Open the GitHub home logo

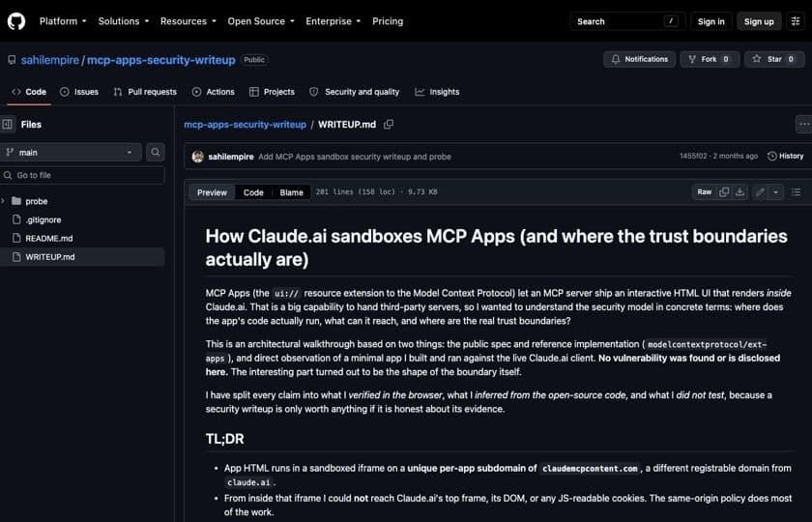pyautogui.click(x=16, y=21)
